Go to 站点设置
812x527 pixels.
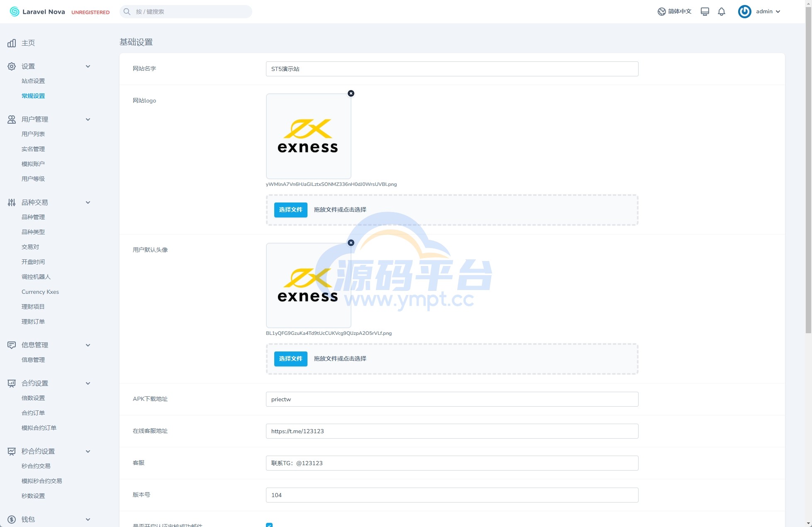tap(33, 81)
